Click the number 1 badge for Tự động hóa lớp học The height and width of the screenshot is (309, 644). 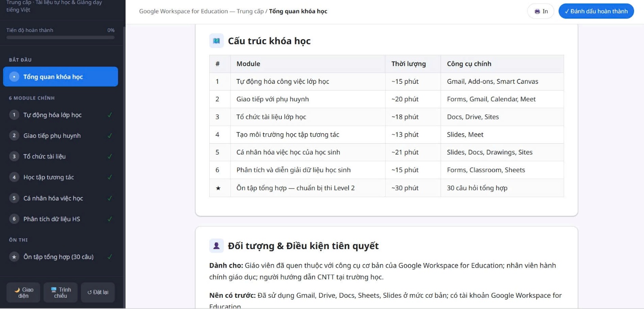[x=14, y=115]
